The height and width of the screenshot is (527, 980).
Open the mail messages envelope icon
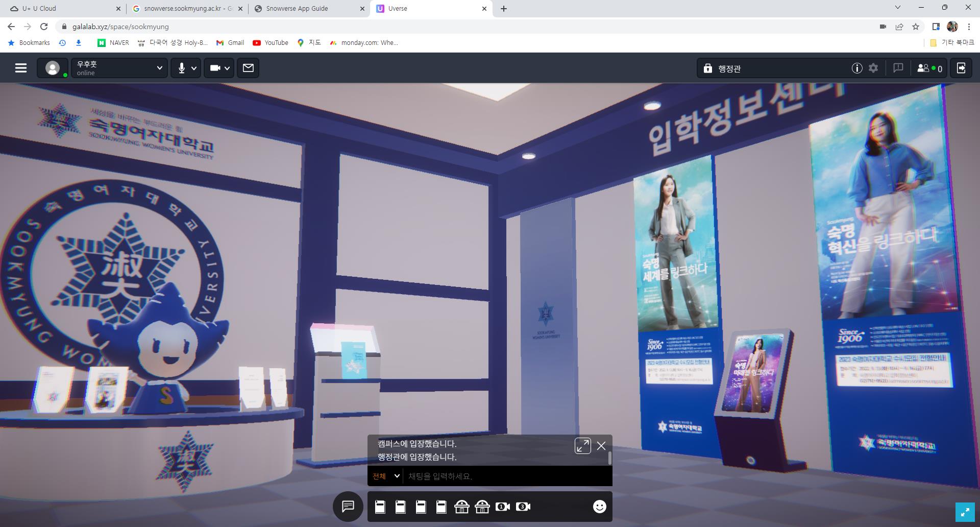(248, 68)
